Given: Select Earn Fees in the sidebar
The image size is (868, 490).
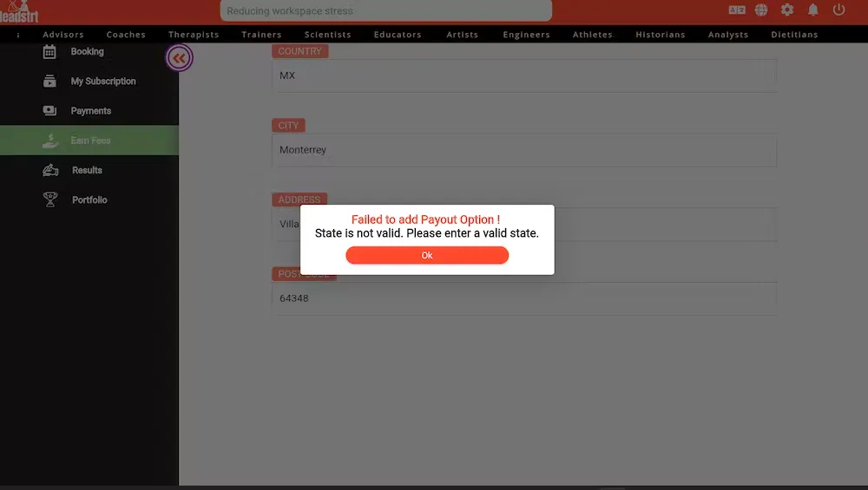Looking at the screenshot, I should click(89, 140).
